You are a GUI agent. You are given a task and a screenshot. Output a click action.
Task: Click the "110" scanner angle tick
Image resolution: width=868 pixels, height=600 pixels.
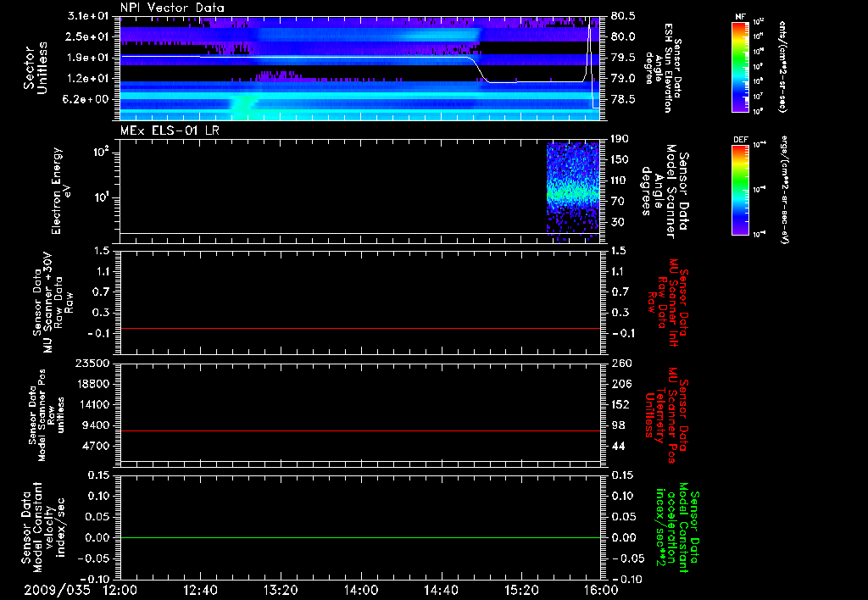pos(620,181)
